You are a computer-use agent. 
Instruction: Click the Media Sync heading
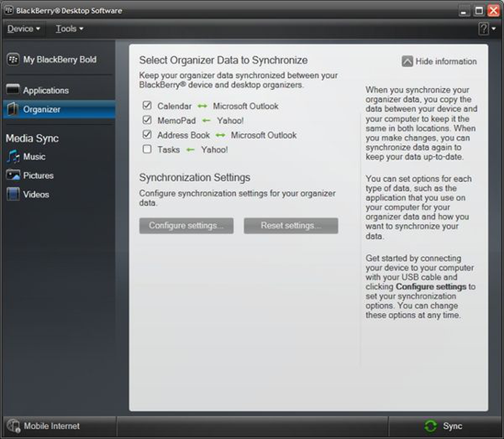[x=32, y=138]
